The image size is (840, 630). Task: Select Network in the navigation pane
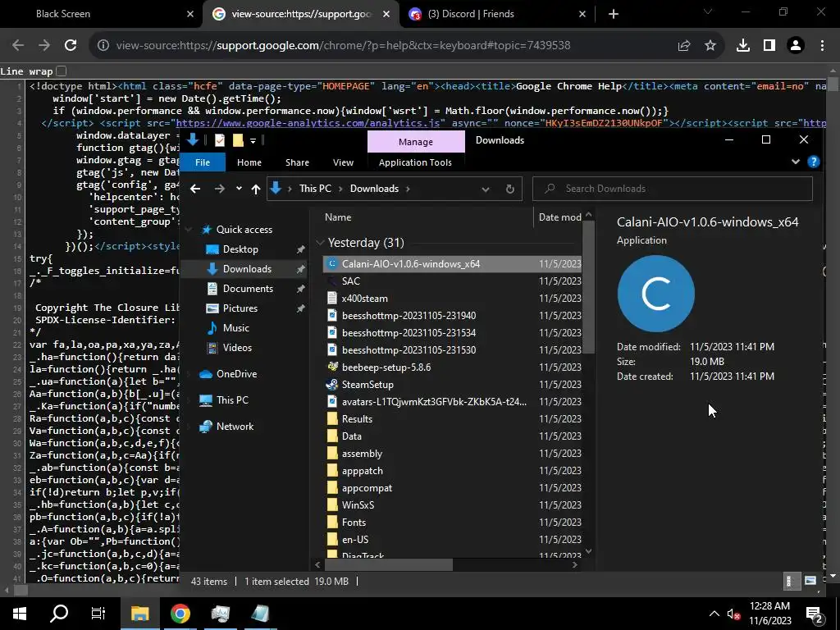tap(235, 427)
